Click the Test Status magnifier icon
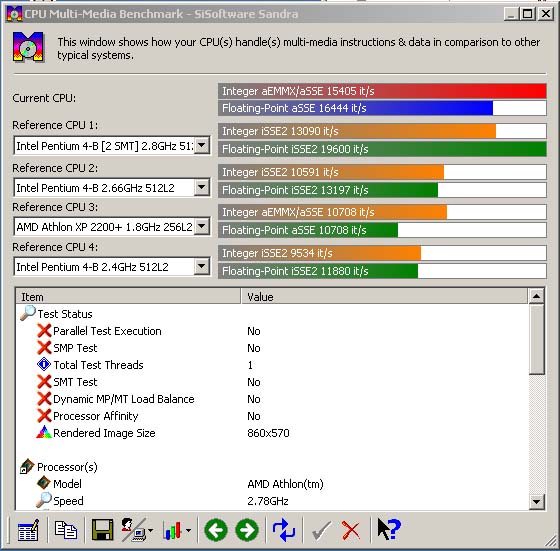 tap(28, 313)
